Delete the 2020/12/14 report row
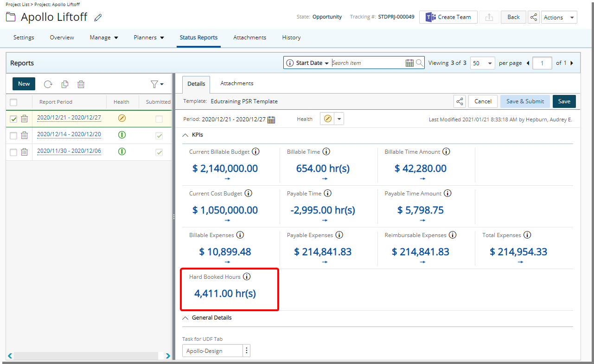This screenshot has width=594, height=364. [x=25, y=135]
